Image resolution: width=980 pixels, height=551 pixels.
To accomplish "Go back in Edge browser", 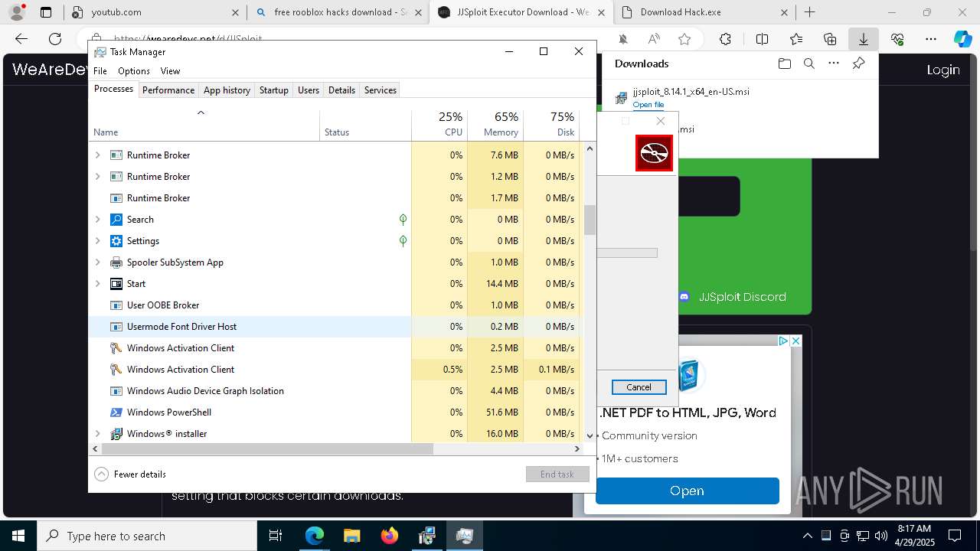I will click(21, 39).
